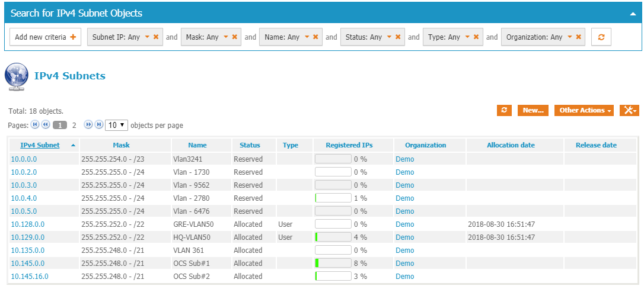This screenshot has height=289, width=644.
Task: Expand the Status: Any criterion dropdown
Action: coord(390,37)
